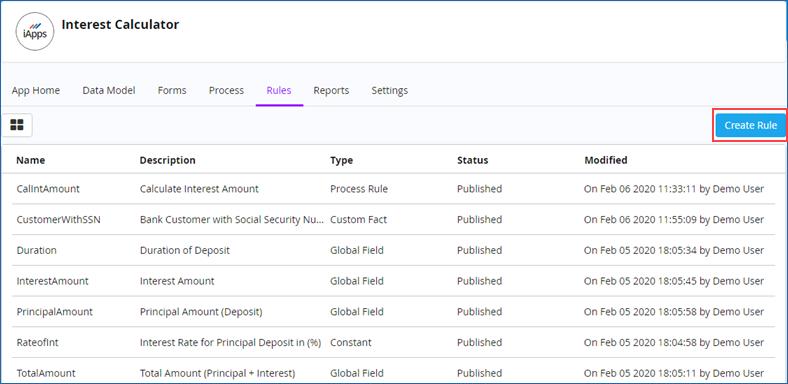The image size is (788, 384).
Task: Click the Modified column header
Action: 606,160
